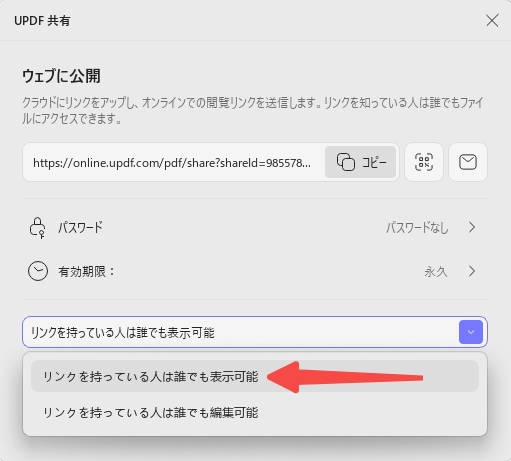Select リンクを持っている人は誰でも編集可能 option
511x461 pixels.
pyautogui.click(x=255, y=413)
